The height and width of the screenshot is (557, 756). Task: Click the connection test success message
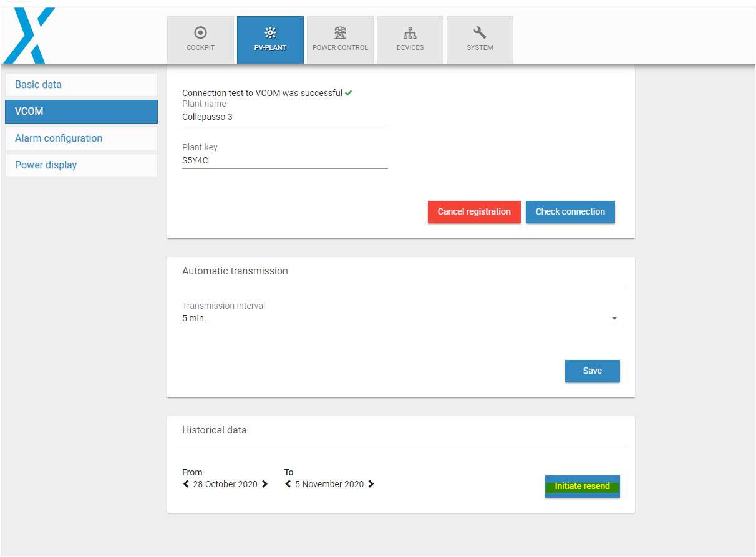pos(262,93)
